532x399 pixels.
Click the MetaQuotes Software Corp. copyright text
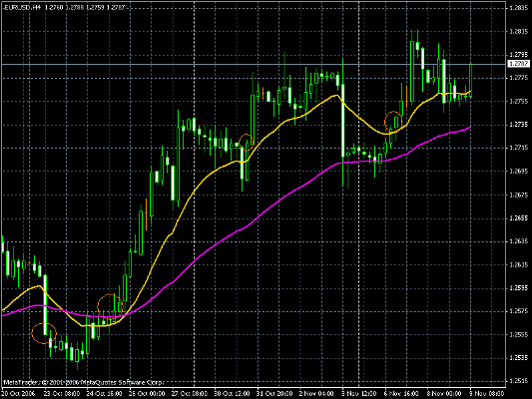pos(84,382)
